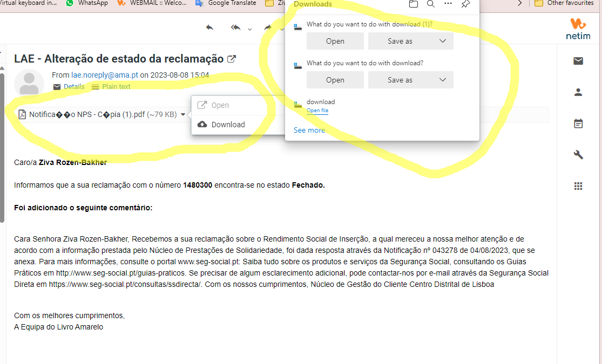Click the file icon beside the completed download
This screenshot has height=364, width=602.
point(297,104)
